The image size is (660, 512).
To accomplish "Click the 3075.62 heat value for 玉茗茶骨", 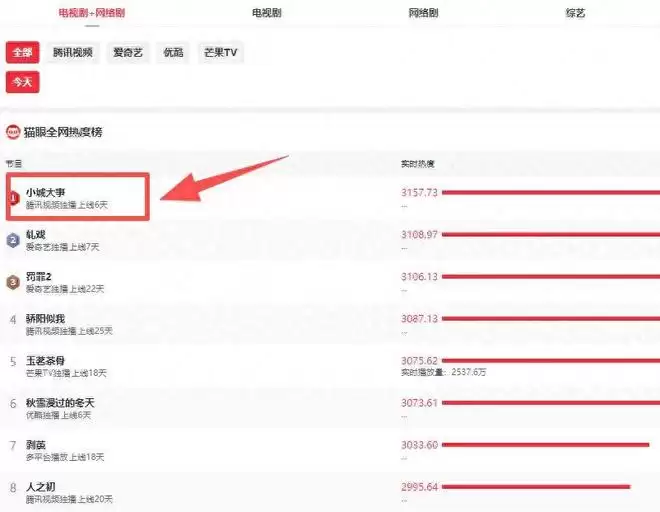I will [419, 360].
